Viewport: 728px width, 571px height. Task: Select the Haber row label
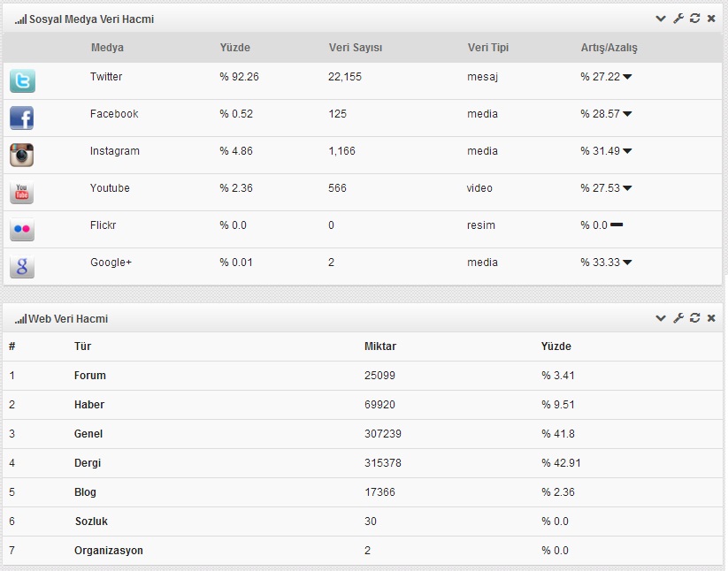[88, 405]
